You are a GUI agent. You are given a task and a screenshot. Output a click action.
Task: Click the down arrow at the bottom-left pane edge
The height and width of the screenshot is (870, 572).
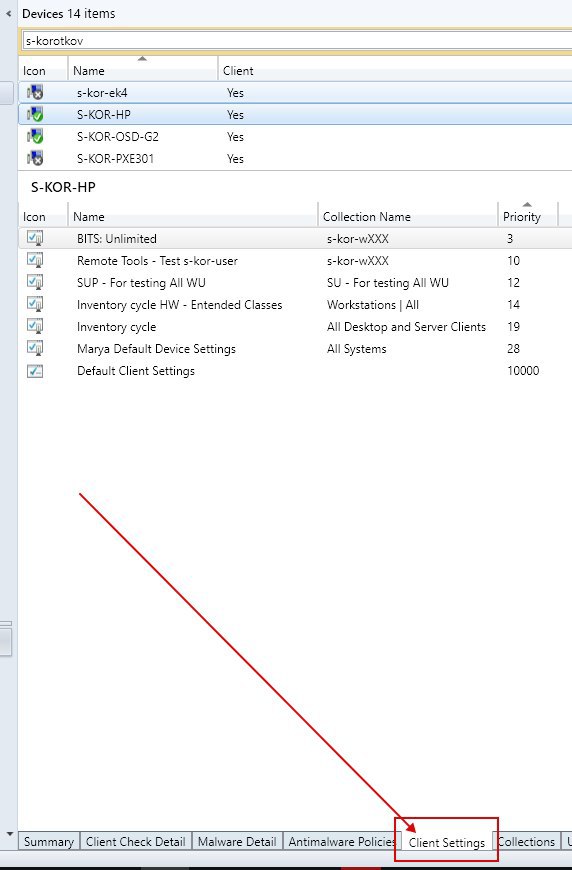[x=9, y=834]
